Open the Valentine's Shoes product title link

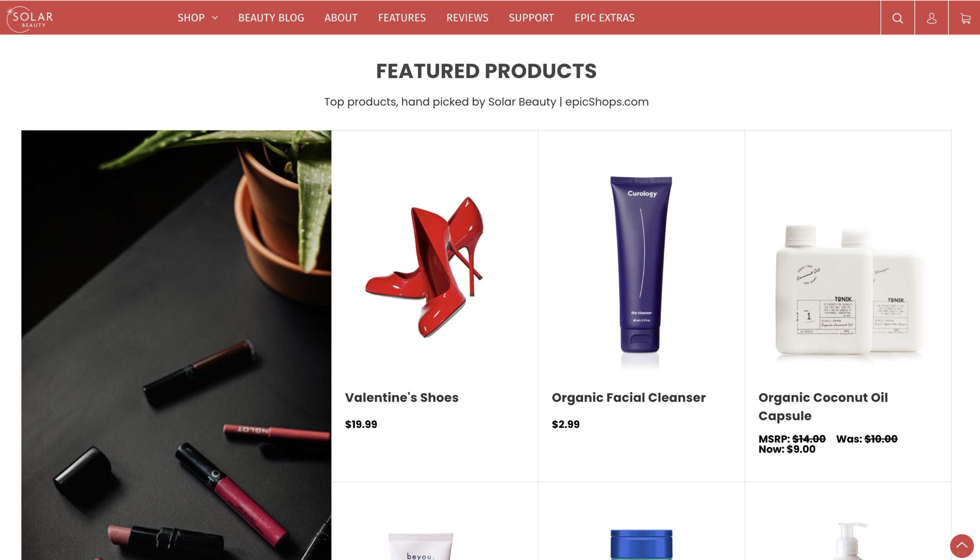pyautogui.click(x=402, y=397)
